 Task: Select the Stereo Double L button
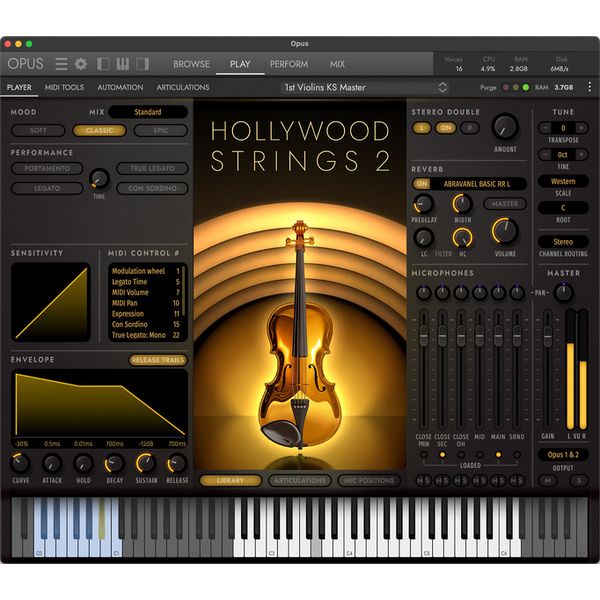(422, 128)
